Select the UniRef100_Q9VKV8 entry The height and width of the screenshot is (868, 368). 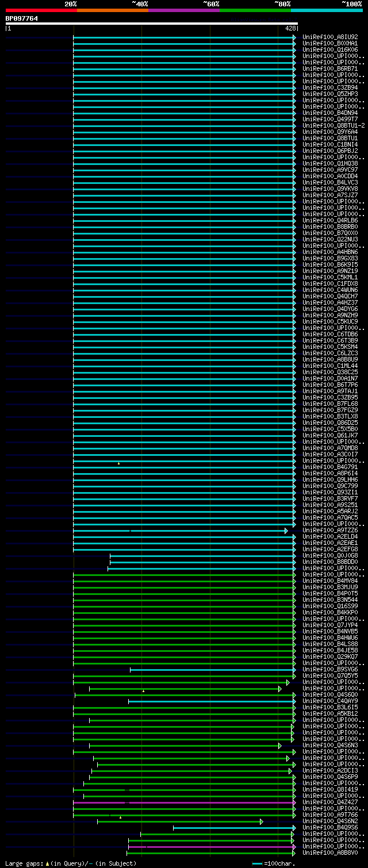pyautogui.click(x=330, y=189)
